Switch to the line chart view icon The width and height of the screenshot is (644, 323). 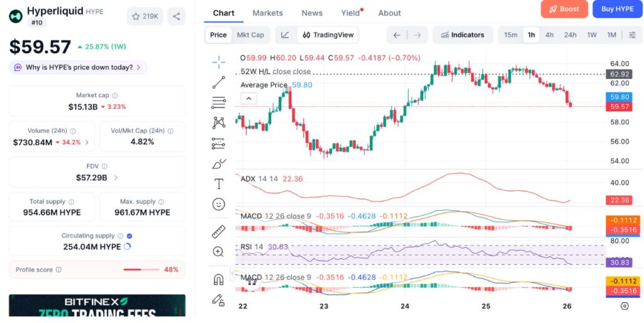285,35
